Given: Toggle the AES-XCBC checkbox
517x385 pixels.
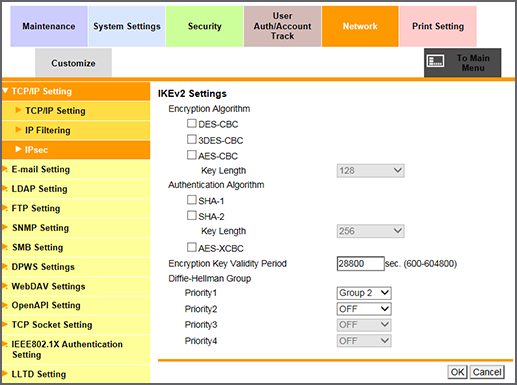Looking at the screenshot, I should 192,247.
